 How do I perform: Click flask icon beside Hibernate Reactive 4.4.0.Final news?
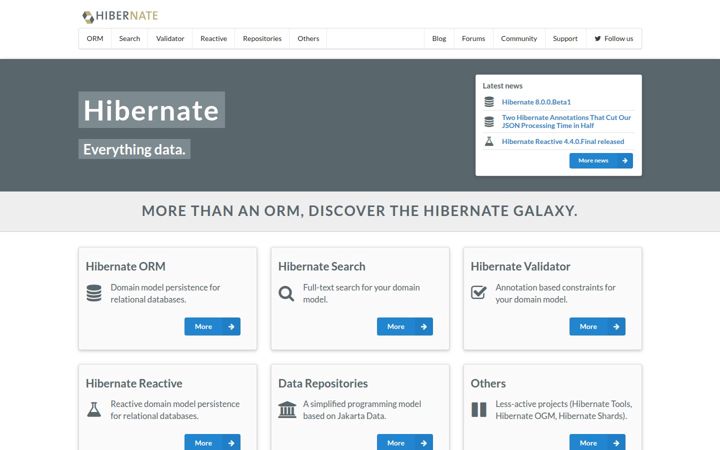click(489, 141)
